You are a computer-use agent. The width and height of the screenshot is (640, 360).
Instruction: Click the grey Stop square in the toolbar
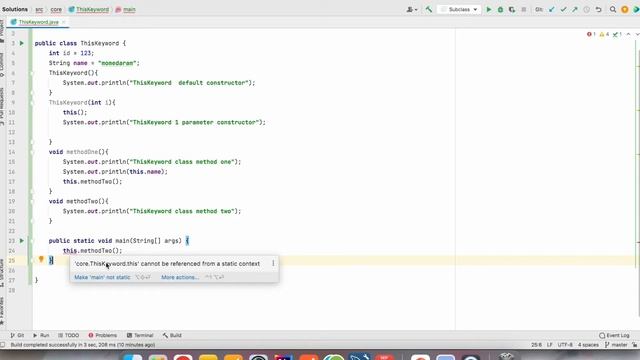click(524, 9)
